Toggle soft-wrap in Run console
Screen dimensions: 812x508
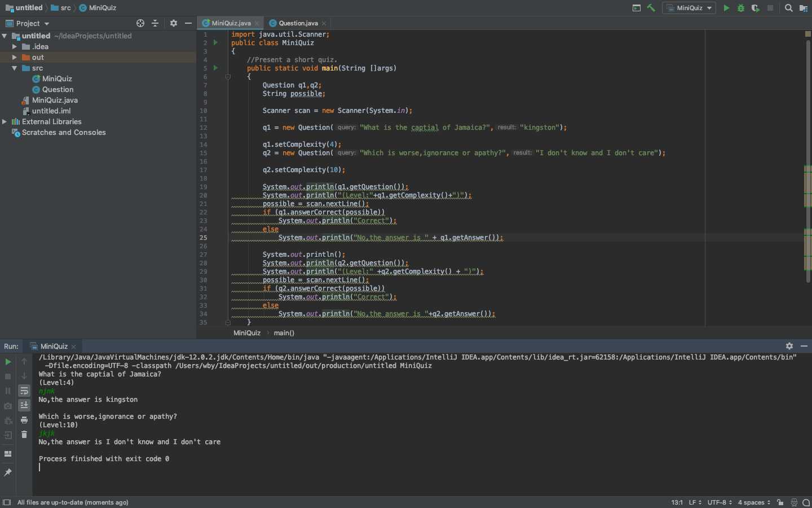pyautogui.click(x=24, y=391)
